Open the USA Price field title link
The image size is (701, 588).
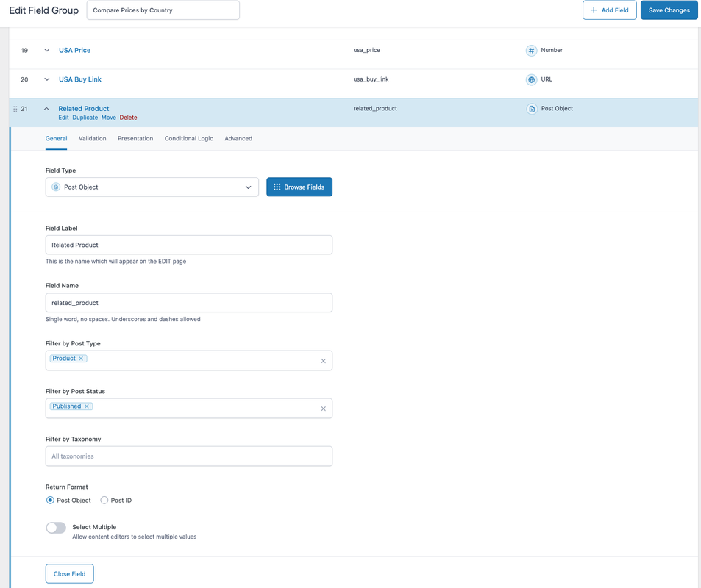pos(74,51)
